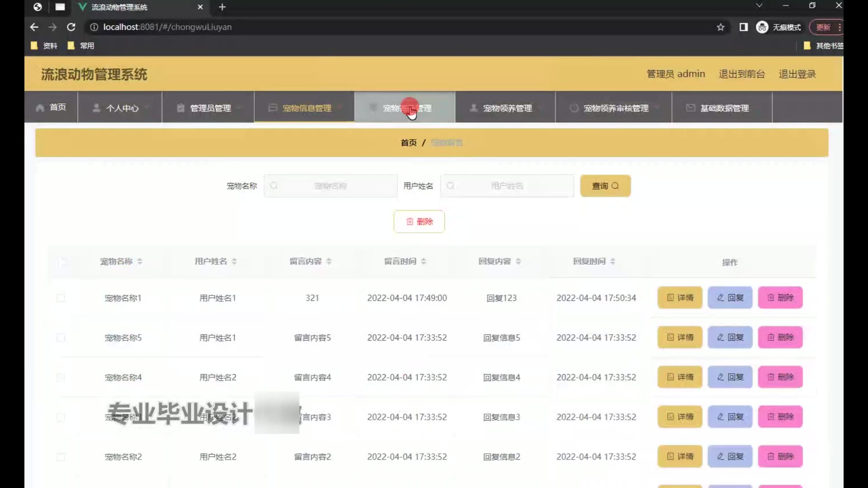Click the 回复123 reply content cell
Image resolution: width=868 pixels, height=488 pixels.
pos(501,298)
